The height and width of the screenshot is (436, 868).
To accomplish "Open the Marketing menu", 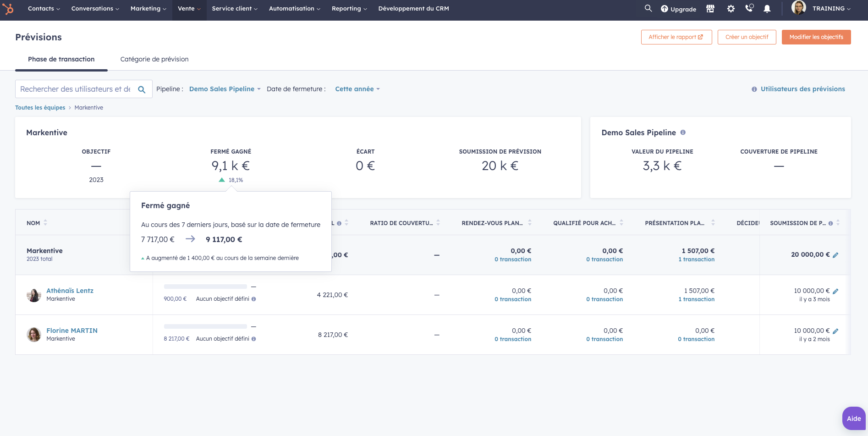I will [148, 9].
